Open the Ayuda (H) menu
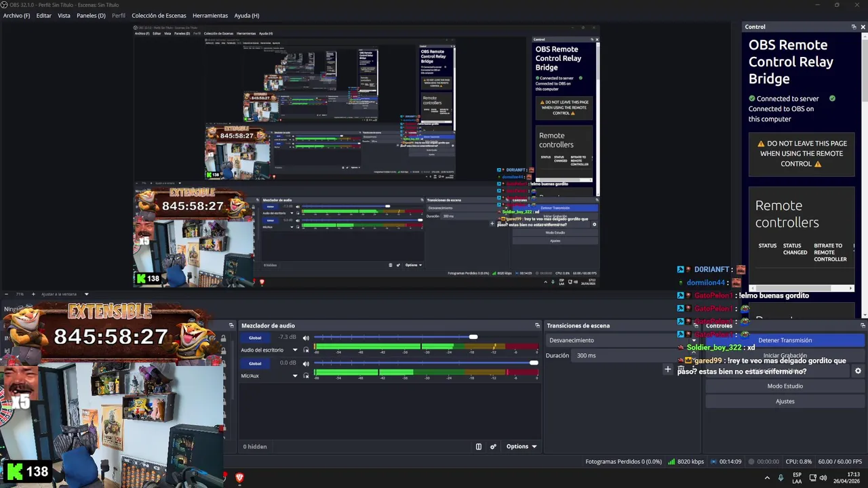 [x=247, y=16]
